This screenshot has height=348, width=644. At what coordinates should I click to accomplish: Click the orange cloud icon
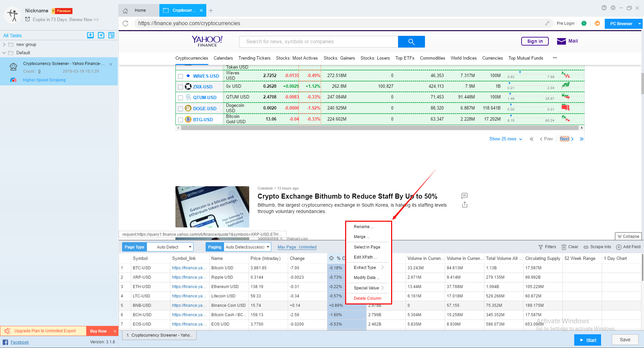(597, 23)
